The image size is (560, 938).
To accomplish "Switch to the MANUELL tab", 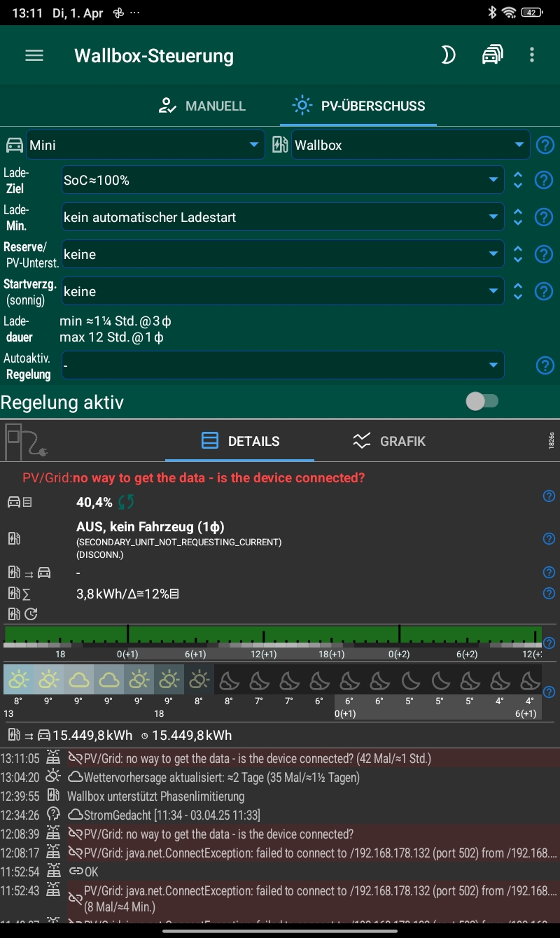I will click(202, 106).
